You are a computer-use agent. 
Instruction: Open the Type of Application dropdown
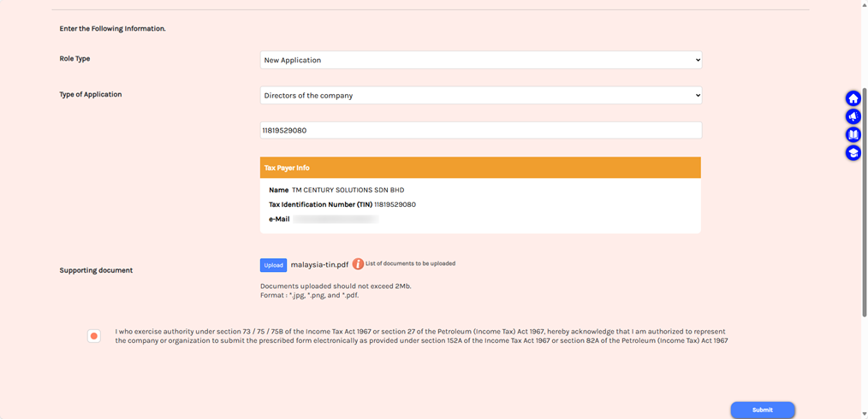click(x=481, y=95)
